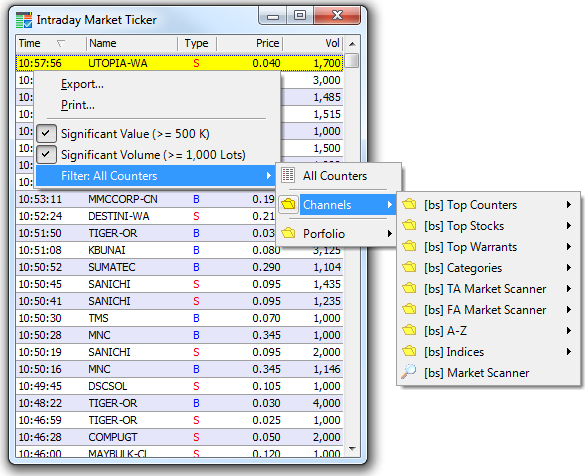
Task: Click the Intraday Market Ticker app icon
Action: (24, 20)
